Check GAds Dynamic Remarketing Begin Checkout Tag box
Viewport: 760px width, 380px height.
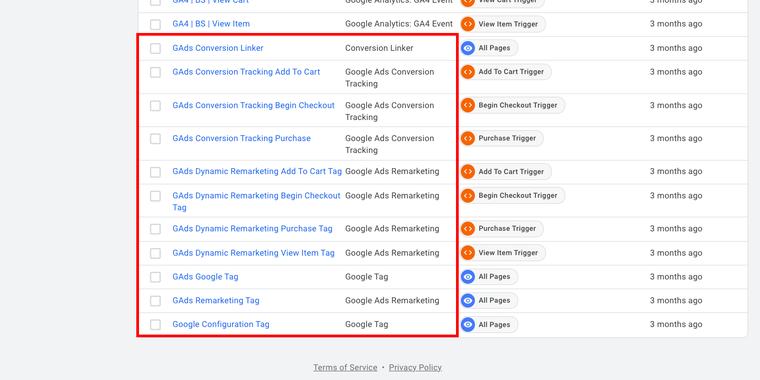155,196
